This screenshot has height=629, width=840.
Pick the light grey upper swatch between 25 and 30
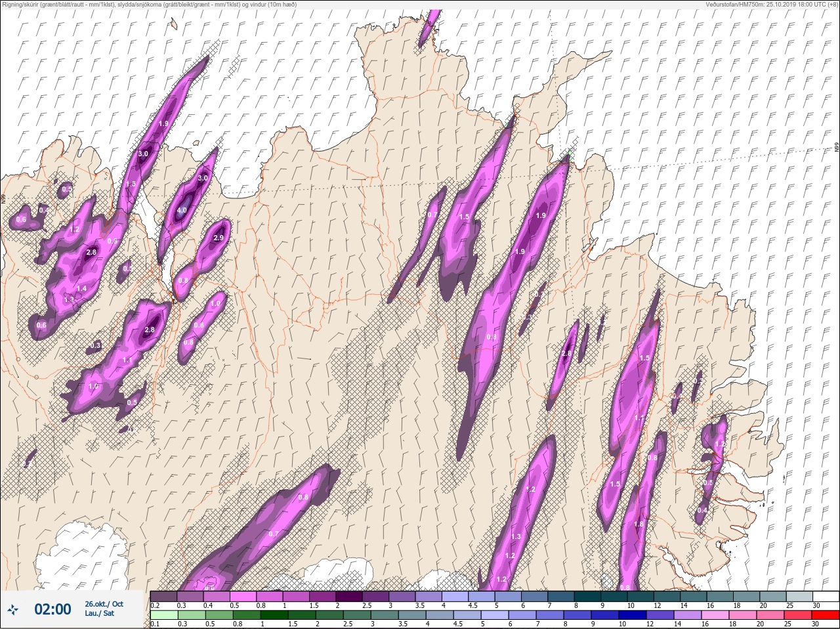pos(799,597)
